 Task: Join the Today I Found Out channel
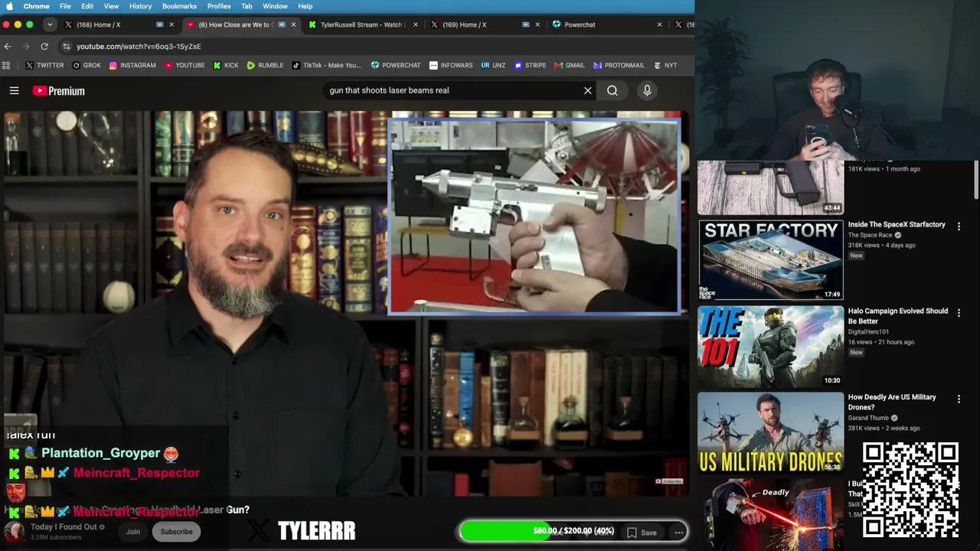coord(133,532)
